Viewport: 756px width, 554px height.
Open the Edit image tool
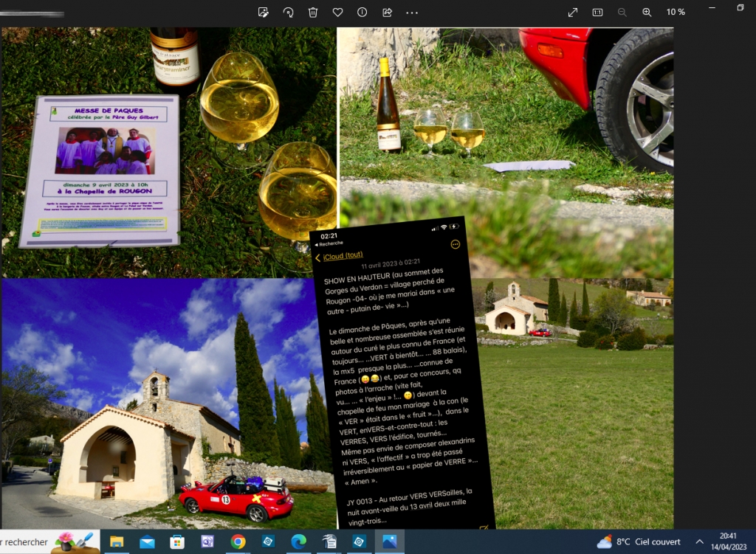(264, 13)
